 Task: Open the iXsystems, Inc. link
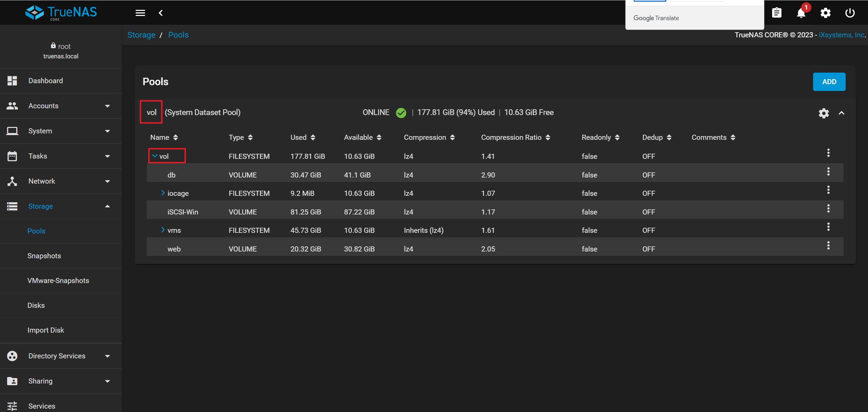[841, 35]
